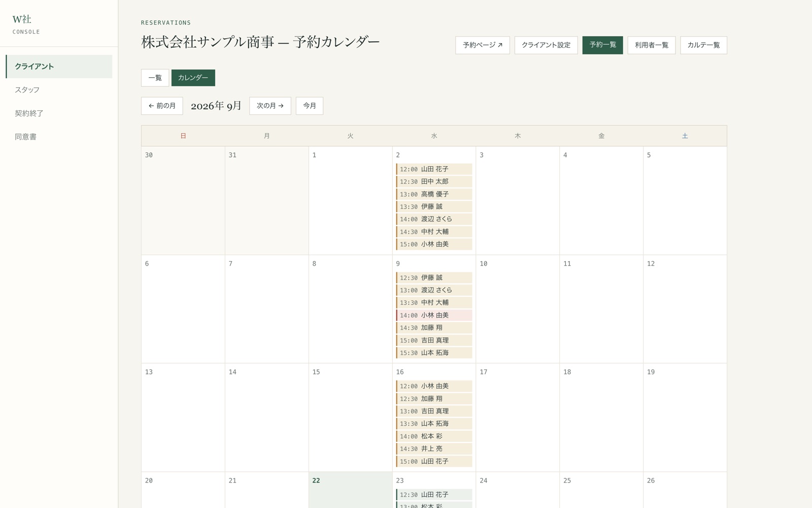This screenshot has width=812, height=508.
Task: Open Sept 16 13:30 山本 拓海 reservation
Action: point(434,424)
